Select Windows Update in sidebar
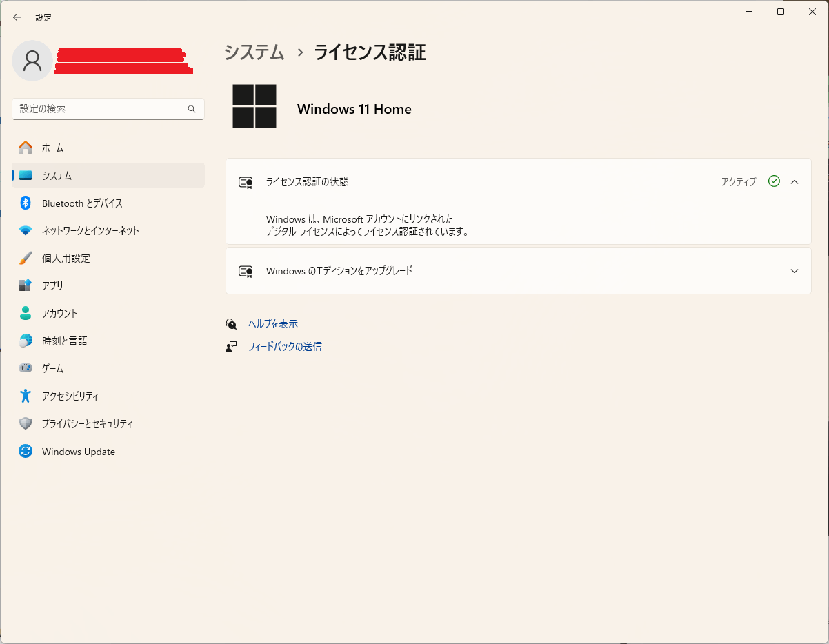Image resolution: width=829 pixels, height=644 pixels. (x=108, y=452)
